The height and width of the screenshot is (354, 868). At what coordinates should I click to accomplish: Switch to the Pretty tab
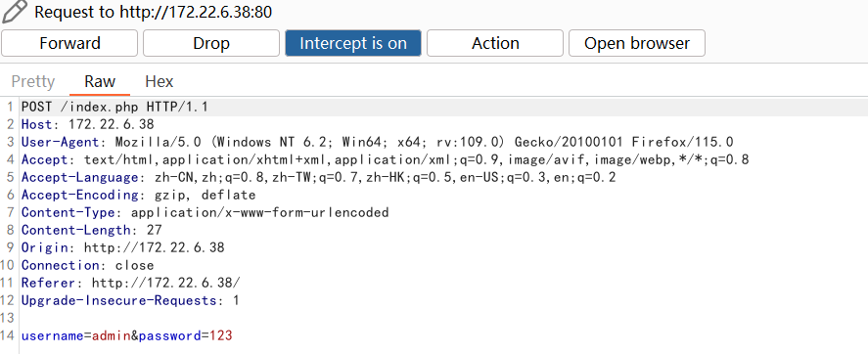click(33, 82)
